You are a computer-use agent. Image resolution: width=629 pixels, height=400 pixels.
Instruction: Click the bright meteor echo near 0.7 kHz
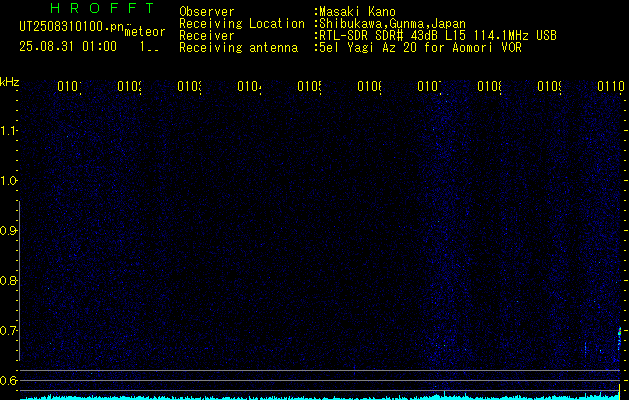[619, 338]
